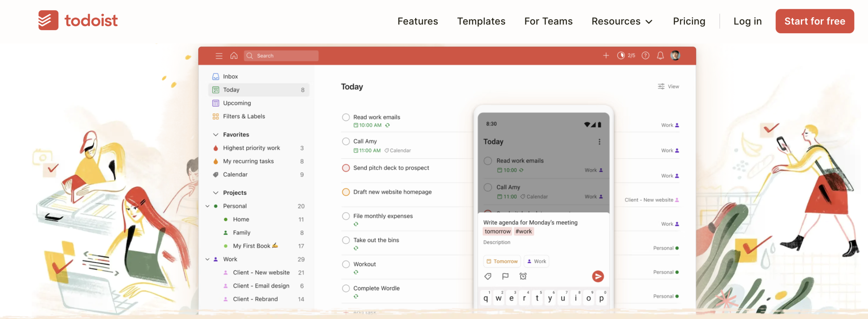868x319 pixels.
Task: Check off the Call Amy task
Action: (x=346, y=141)
